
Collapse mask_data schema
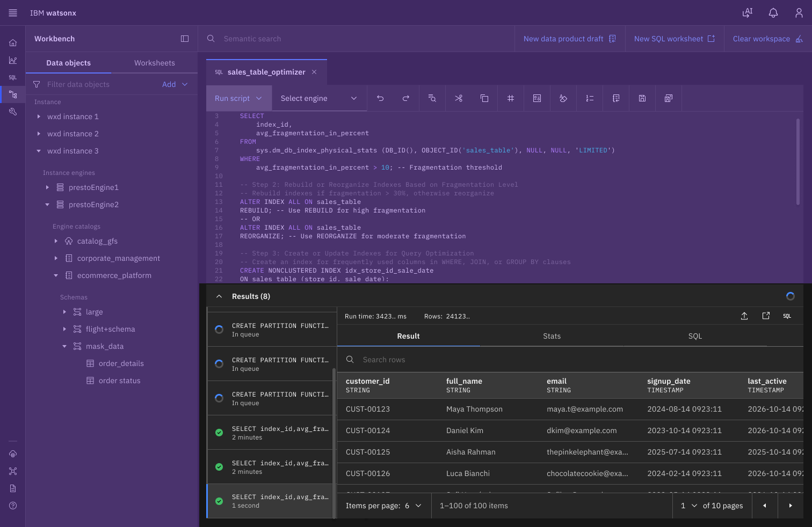coord(64,346)
